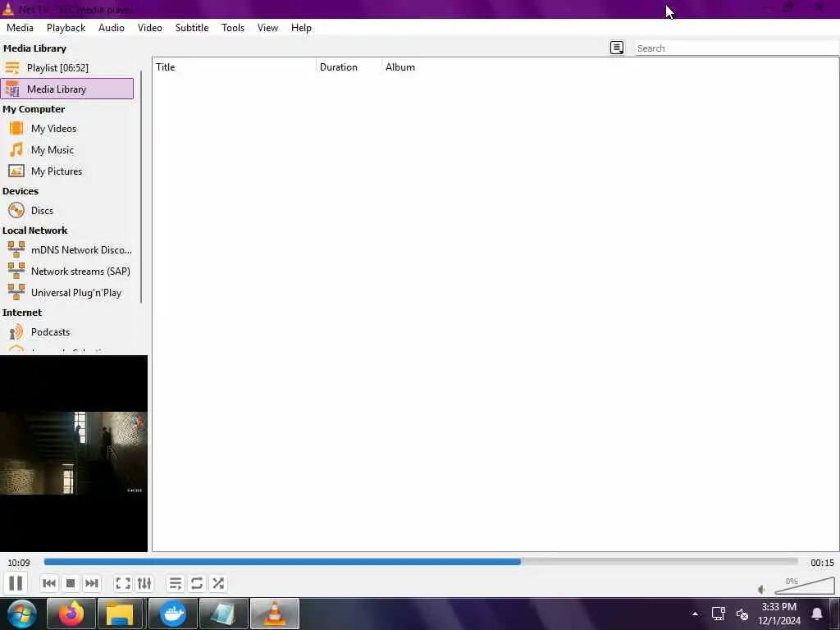Open the Media menu
The width and height of the screenshot is (840, 630).
(20, 28)
